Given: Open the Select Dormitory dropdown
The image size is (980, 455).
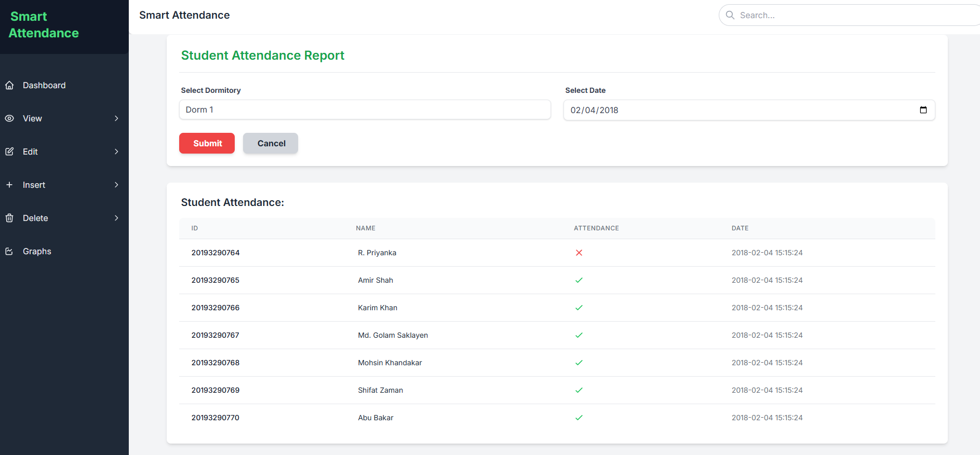Looking at the screenshot, I should (365, 109).
